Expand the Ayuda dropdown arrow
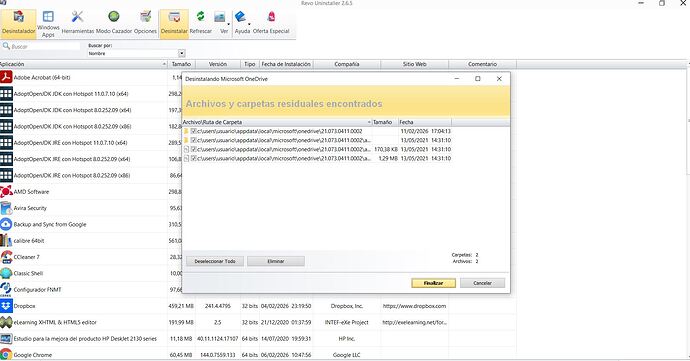Image resolution: width=690 pixels, height=361 pixels. [x=249, y=25]
